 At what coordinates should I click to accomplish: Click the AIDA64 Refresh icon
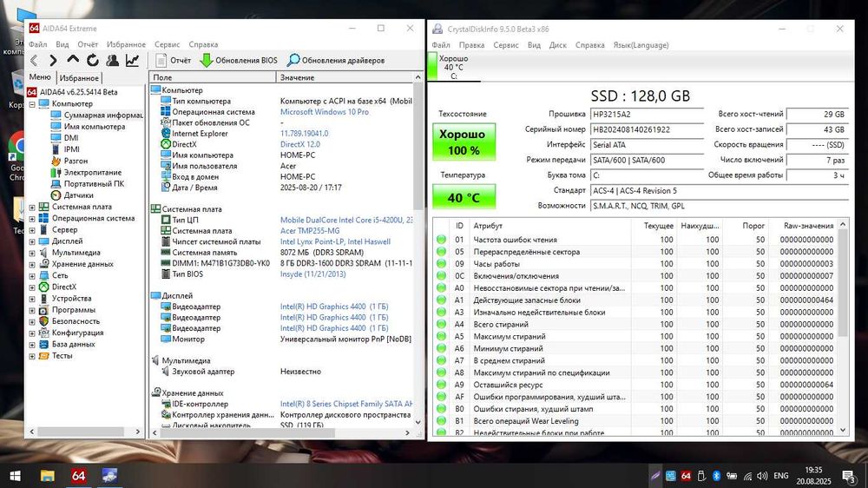[x=93, y=60]
